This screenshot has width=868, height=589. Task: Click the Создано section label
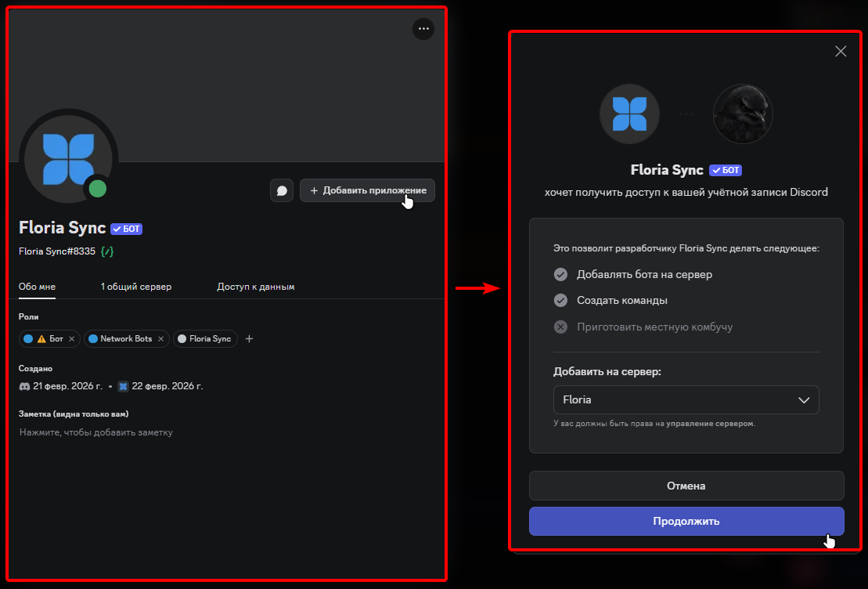[35, 368]
